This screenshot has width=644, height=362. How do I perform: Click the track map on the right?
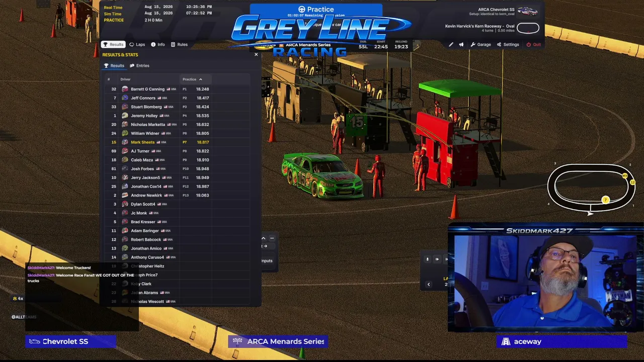591,188
